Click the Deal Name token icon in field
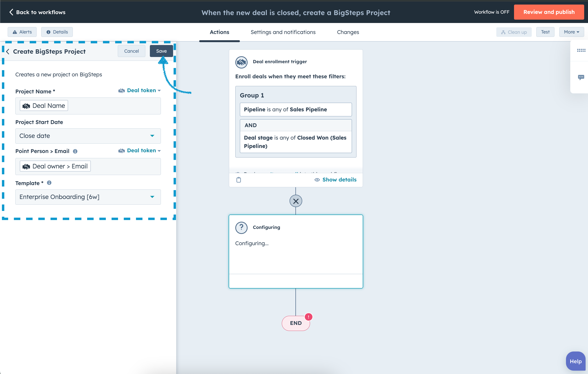This screenshot has height=374, width=588. coord(27,105)
